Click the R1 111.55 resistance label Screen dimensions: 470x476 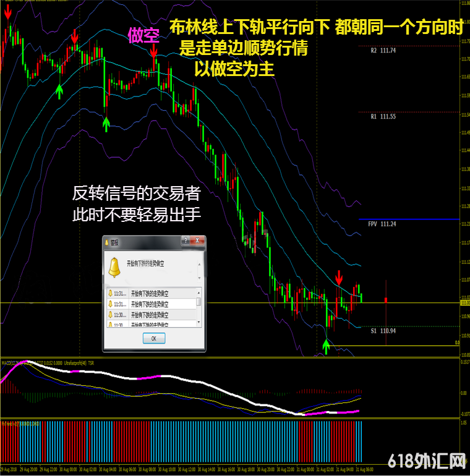pyautogui.click(x=383, y=116)
